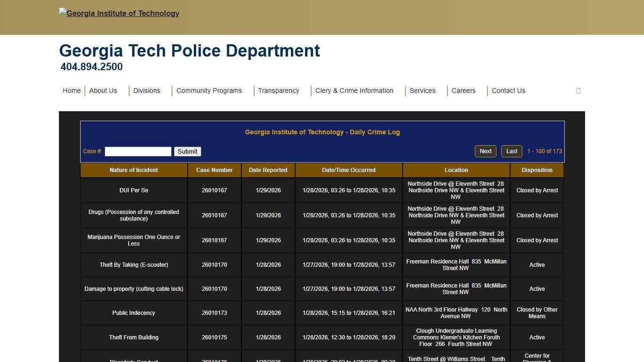Open the Services menu
644x362 pixels.
422,90
